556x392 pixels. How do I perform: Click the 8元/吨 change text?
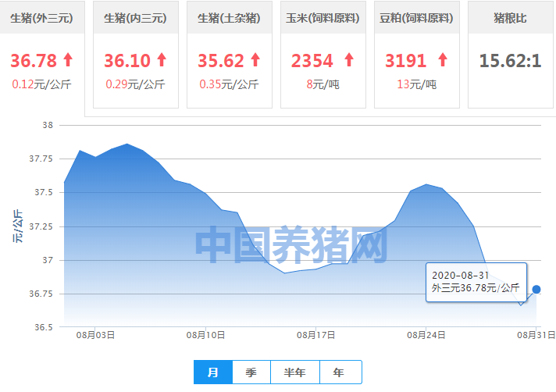pos(323,84)
